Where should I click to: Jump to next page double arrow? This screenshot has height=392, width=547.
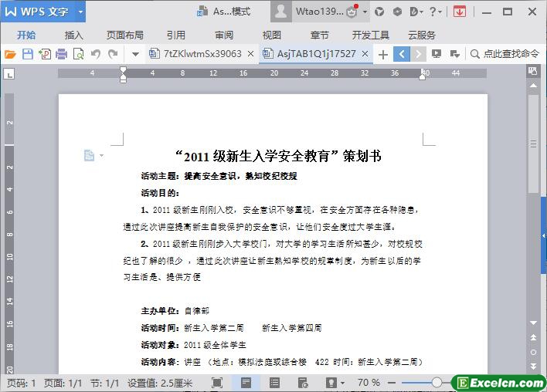pos(533,367)
